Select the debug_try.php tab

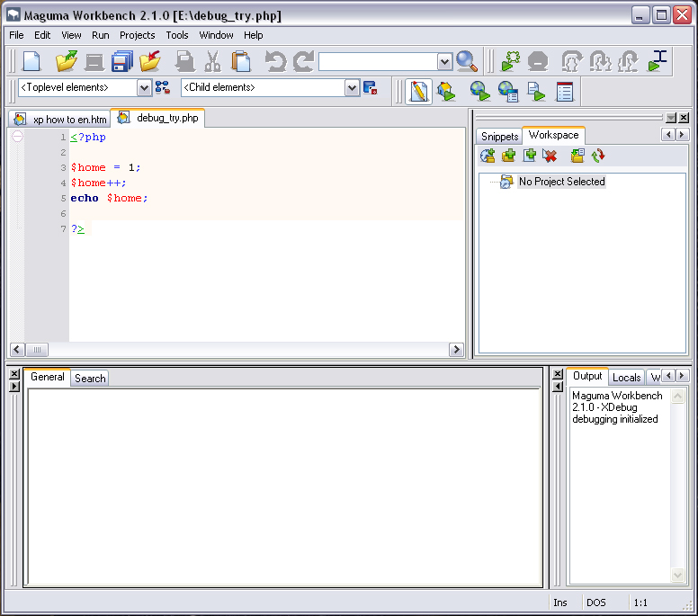coord(158,118)
